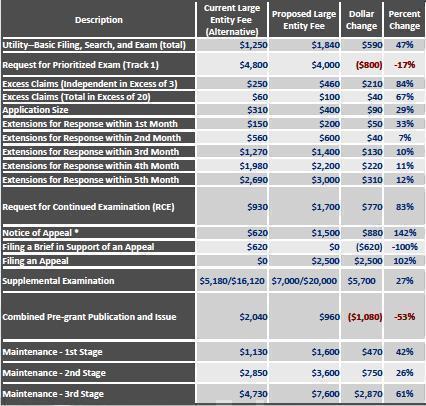Select Extensions for Response within 5th Month

point(91,180)
